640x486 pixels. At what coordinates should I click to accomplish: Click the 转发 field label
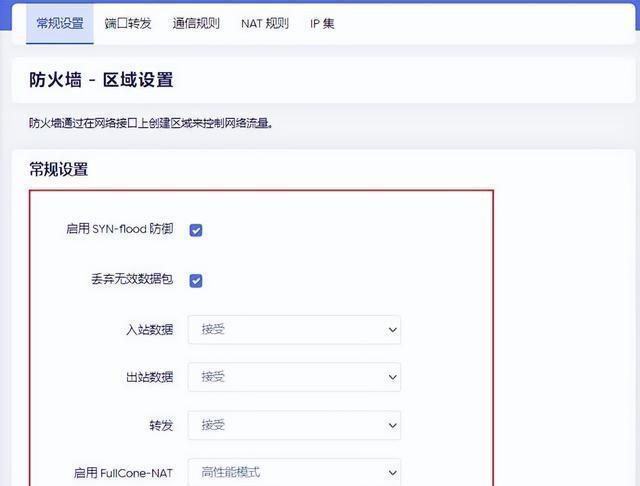click(x=160, y=425)
